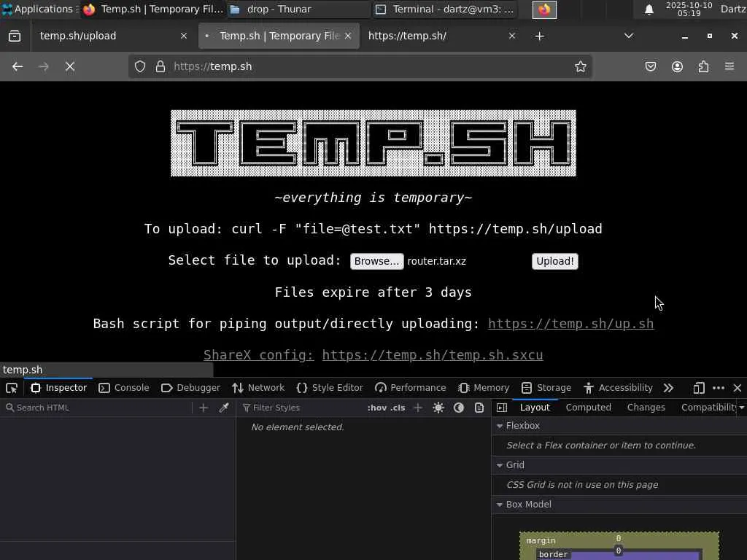Image resolution: width=747 pixels, height=560 pixels.
Task: Select the Layout sidebar tab
Action: (535, 408)
